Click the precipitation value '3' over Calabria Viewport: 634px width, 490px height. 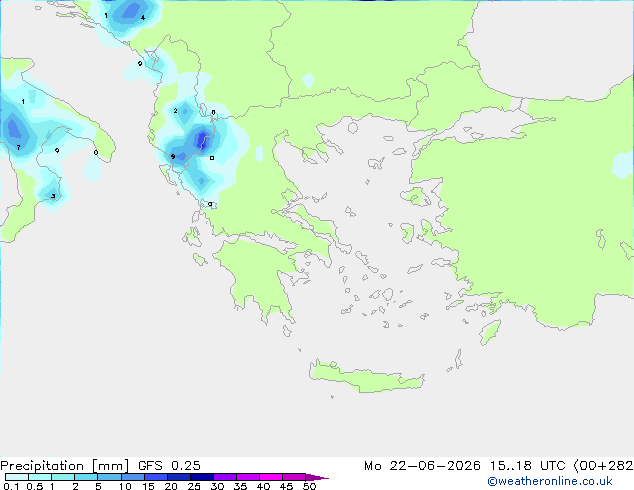coord(53,196)
